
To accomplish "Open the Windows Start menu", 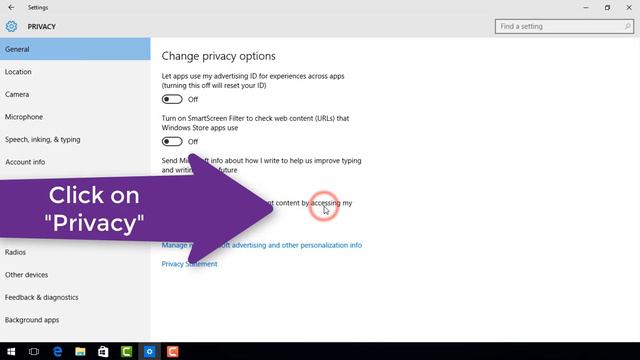I will [11, 351].
